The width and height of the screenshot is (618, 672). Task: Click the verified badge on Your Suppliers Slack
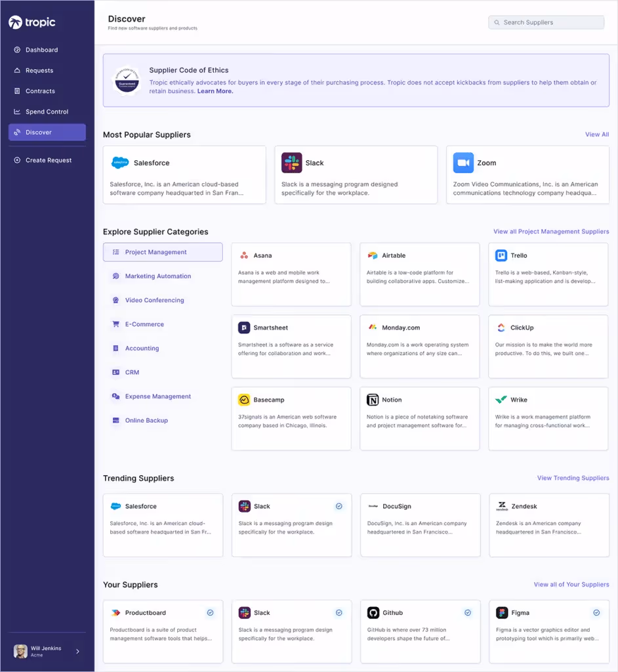(x=339, y=613)
